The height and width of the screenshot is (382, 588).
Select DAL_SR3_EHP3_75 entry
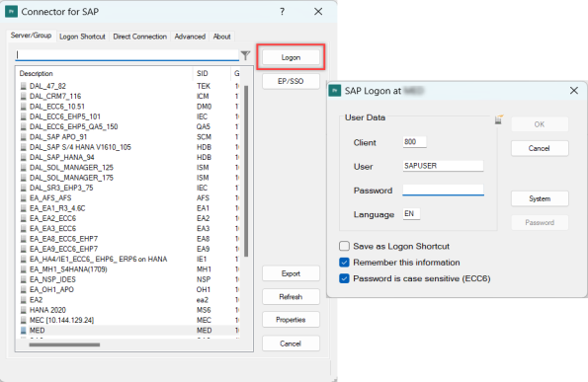129,188
